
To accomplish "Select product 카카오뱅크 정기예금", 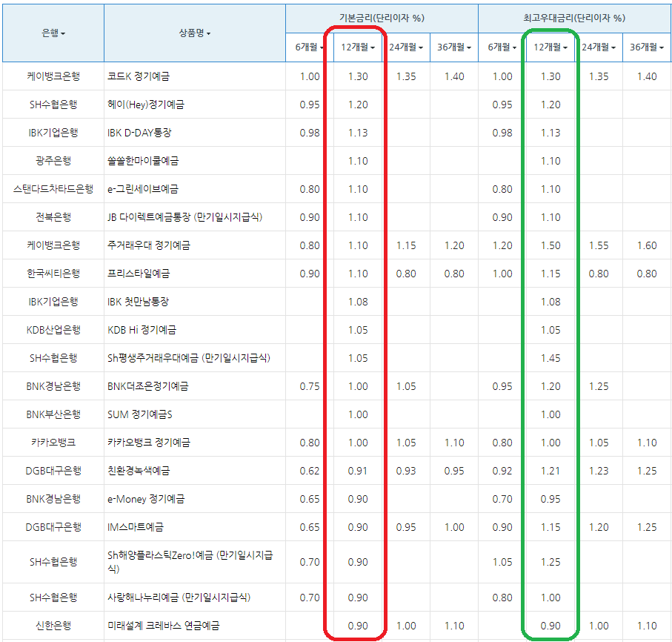I will [149, 443].
